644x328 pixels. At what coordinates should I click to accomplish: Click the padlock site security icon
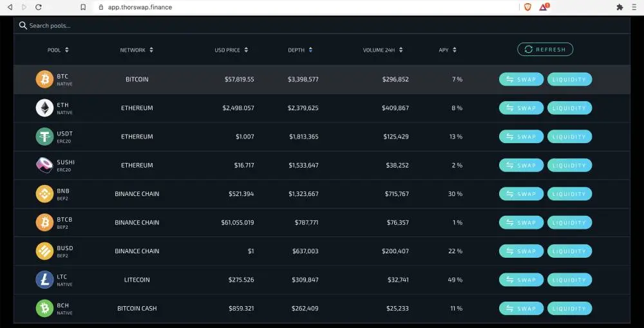pos(101,7)
